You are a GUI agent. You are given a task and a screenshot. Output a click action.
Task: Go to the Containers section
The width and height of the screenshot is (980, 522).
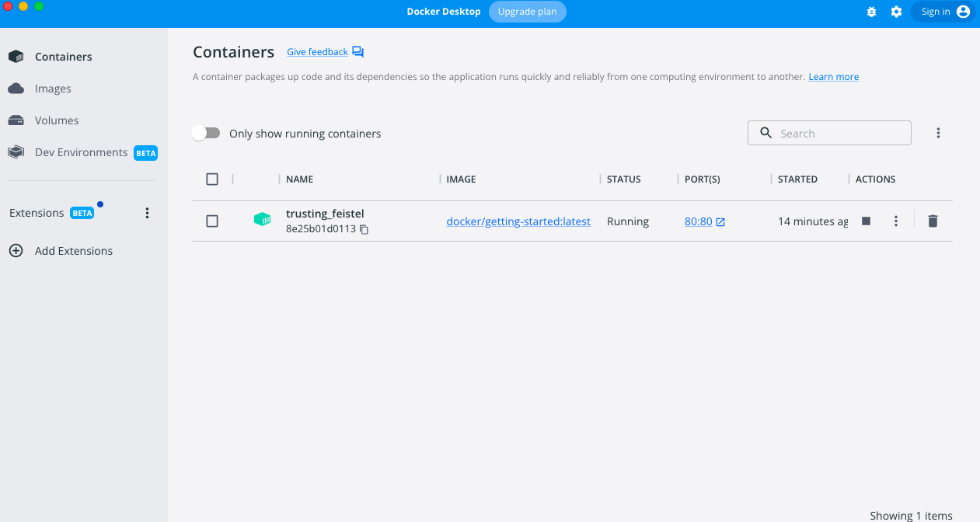(84, 57)
